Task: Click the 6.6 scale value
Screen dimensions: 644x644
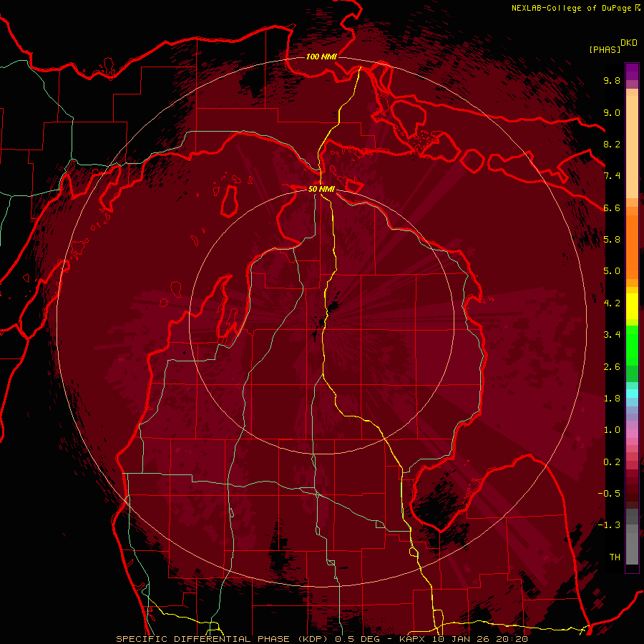Action: pyautogui.click(x=612, y=208)
